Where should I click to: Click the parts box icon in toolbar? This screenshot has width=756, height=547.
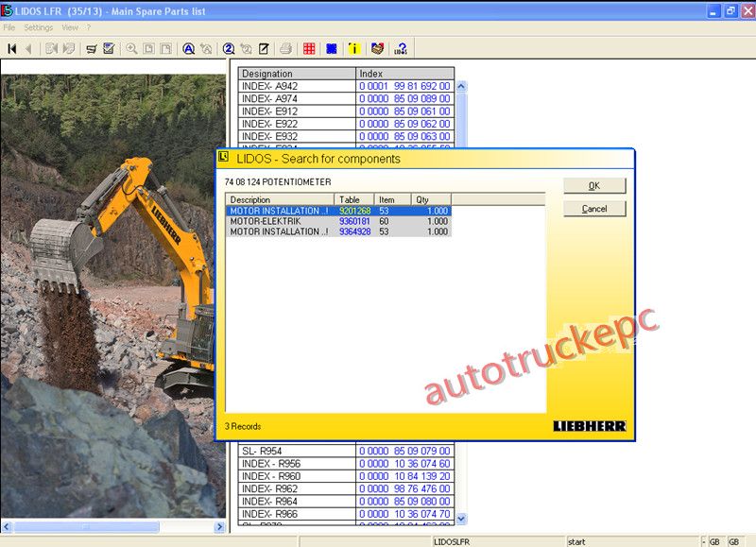point(377,49)
